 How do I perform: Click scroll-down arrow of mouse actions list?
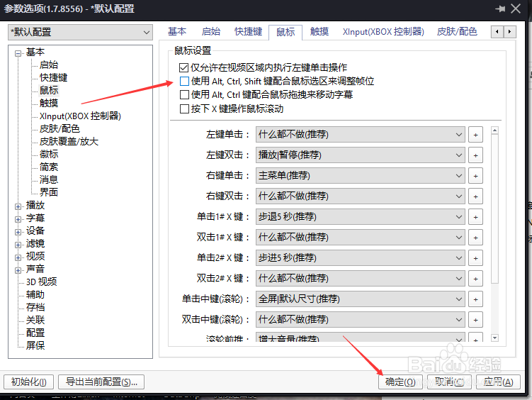coord(494,338)
